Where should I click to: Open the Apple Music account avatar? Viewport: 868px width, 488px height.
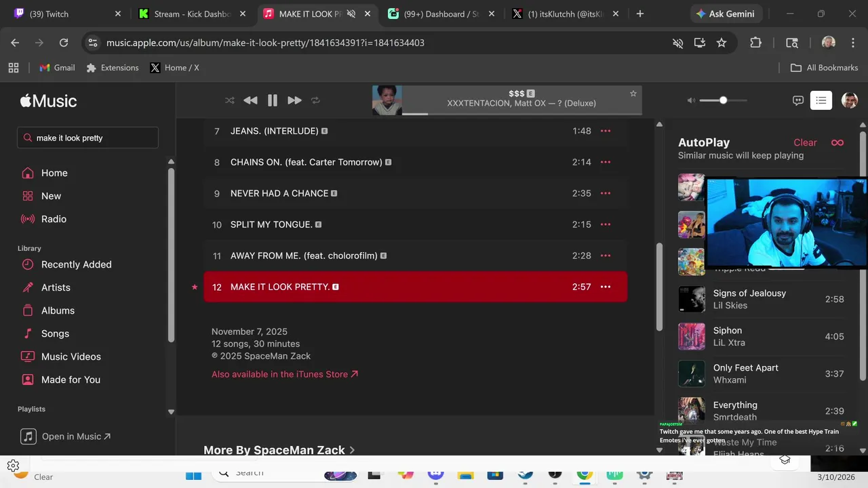click(x=850, y=100)
